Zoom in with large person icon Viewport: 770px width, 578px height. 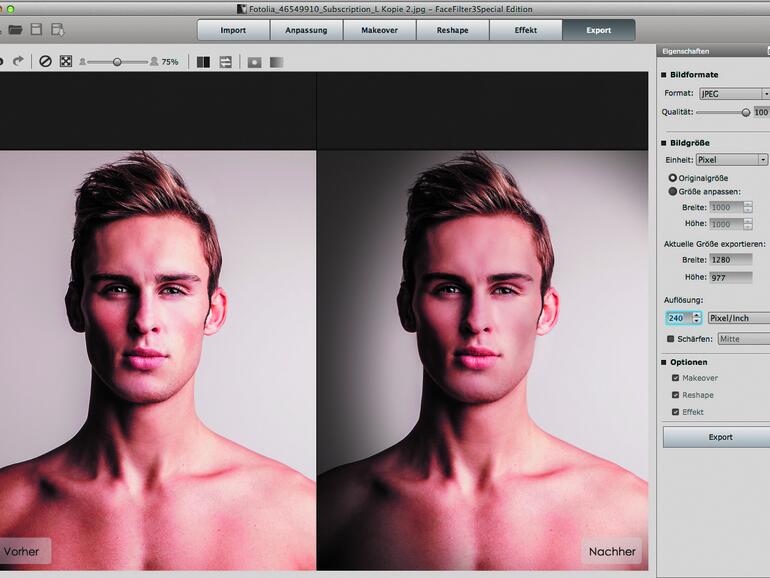coord(154,61)
